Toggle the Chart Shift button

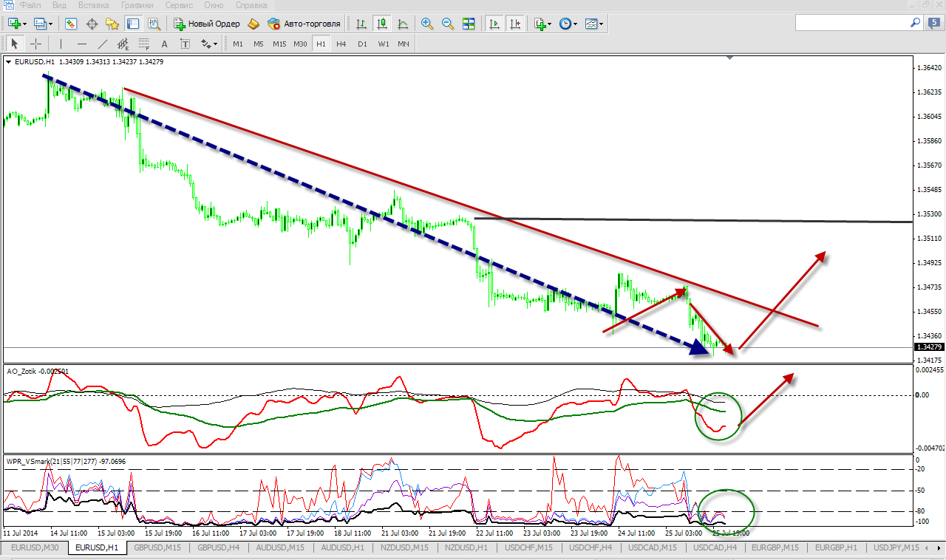coord(515,24)
